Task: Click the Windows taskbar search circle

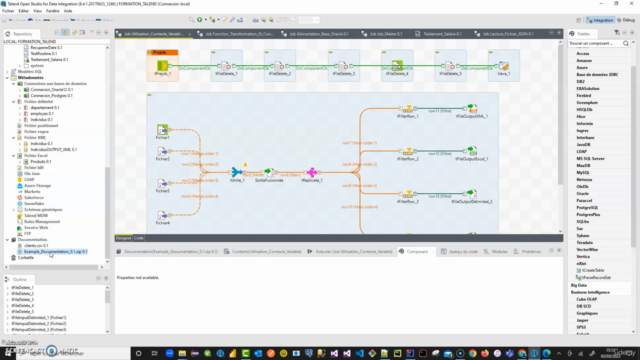Action: (x=138, y=353)
